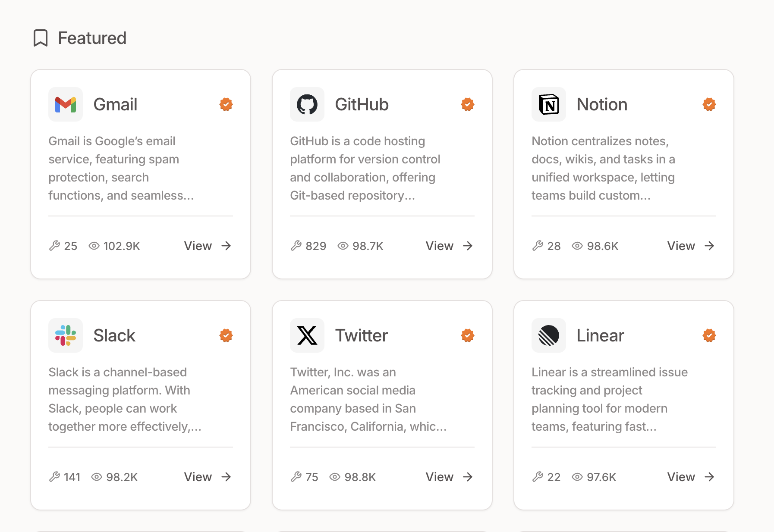Viewport: 774px width, 532px height.
Task: Click the Twitter X logo icon
Action: [307, 335]
